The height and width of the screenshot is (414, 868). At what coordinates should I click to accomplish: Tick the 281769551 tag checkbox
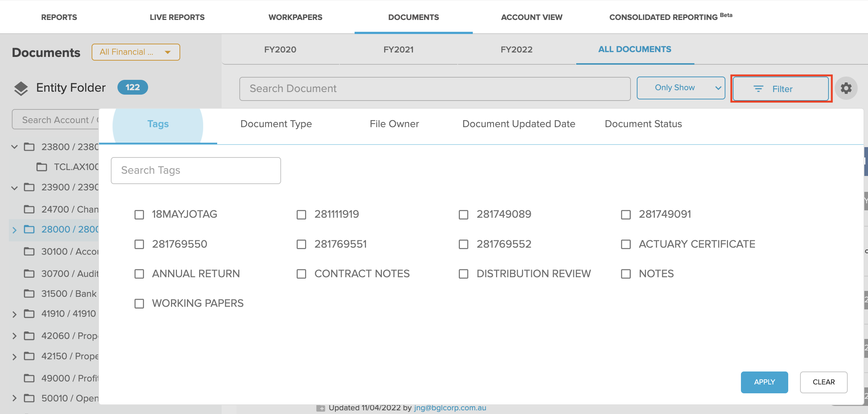(x=301, y=244)
